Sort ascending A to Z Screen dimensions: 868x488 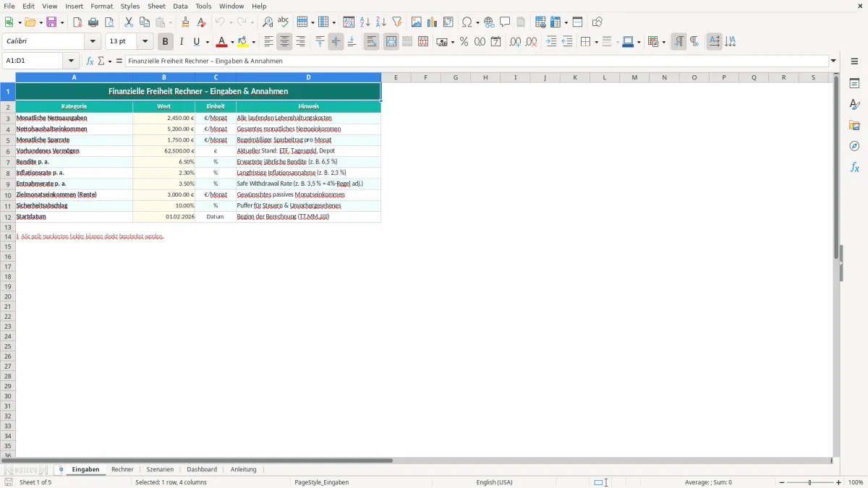pos(365,22)
